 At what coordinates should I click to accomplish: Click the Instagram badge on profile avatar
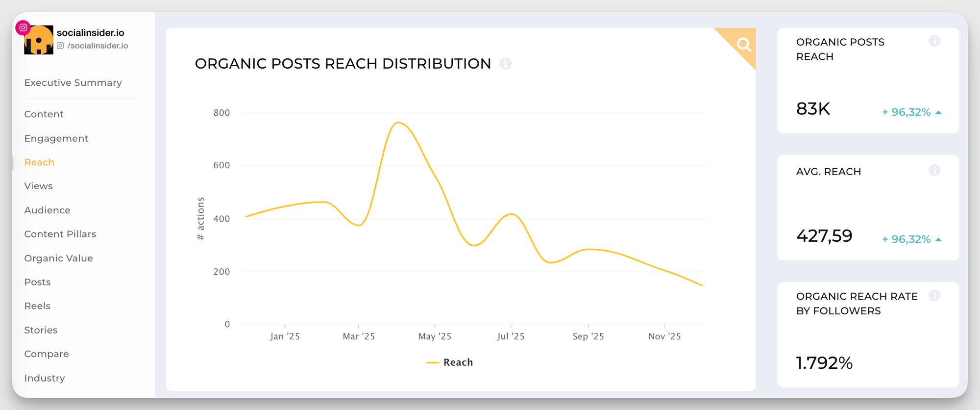point(23,27)
